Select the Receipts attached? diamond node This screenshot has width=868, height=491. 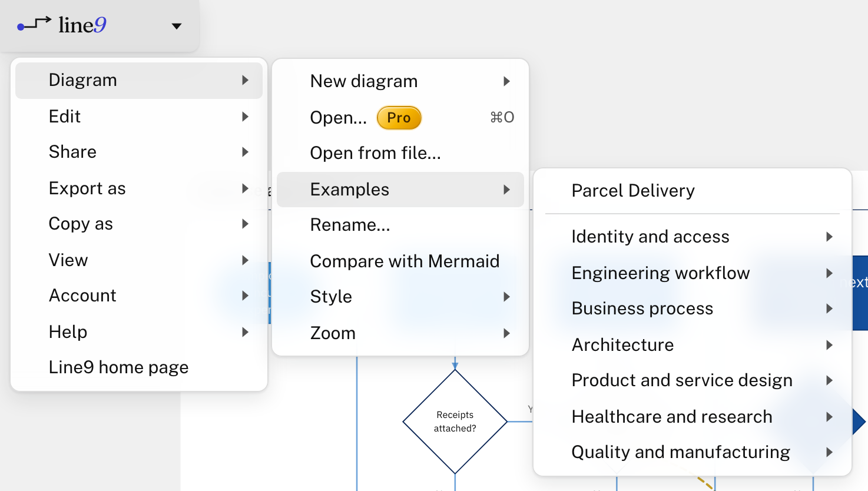tap(455, 422)
